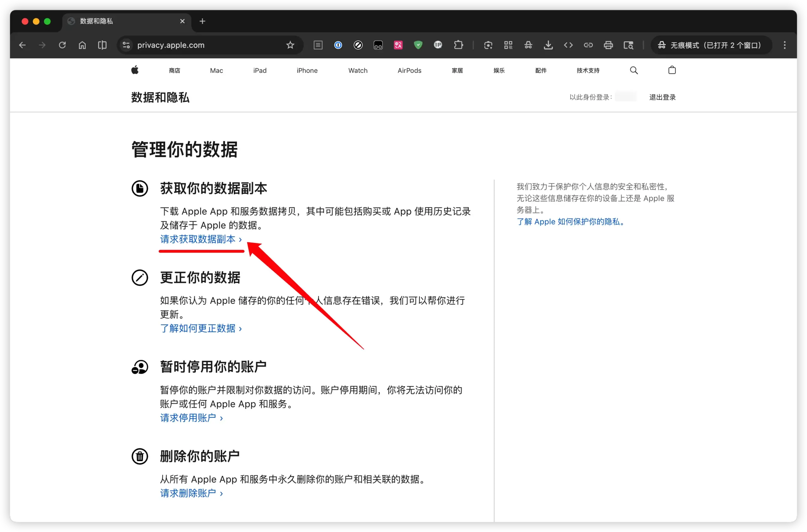Click 退出登录 link

click(x=662, y=97)
